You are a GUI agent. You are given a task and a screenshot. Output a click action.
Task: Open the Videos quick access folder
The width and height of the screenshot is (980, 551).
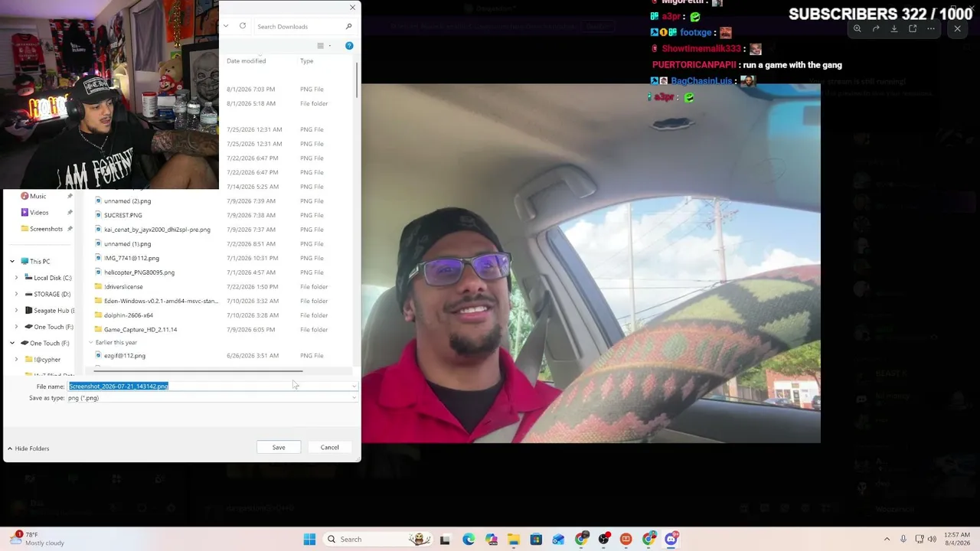tap(38, 213)
